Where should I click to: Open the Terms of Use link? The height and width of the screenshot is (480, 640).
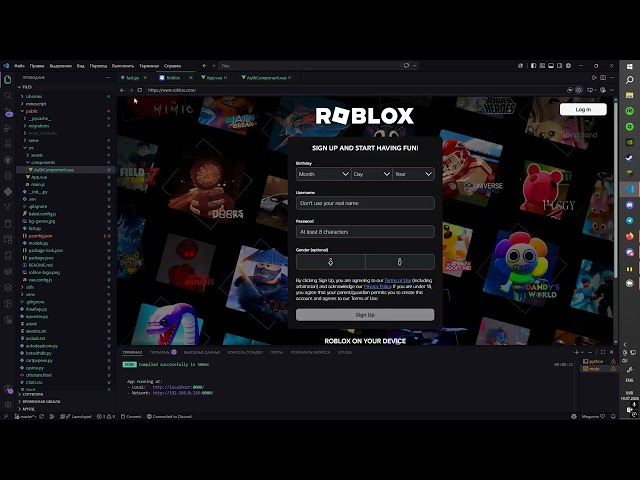[398, 280]
